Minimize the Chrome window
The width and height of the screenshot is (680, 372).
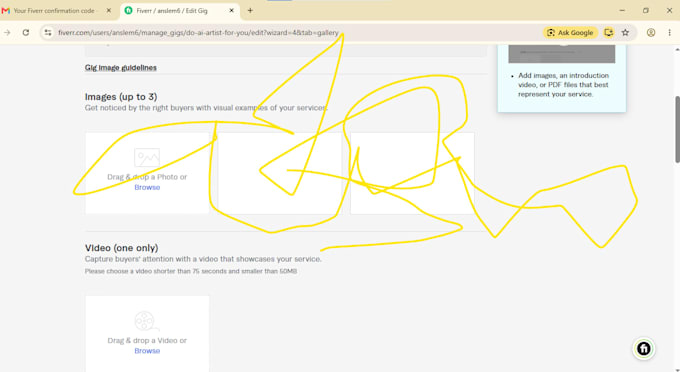[x=622, y=10]
